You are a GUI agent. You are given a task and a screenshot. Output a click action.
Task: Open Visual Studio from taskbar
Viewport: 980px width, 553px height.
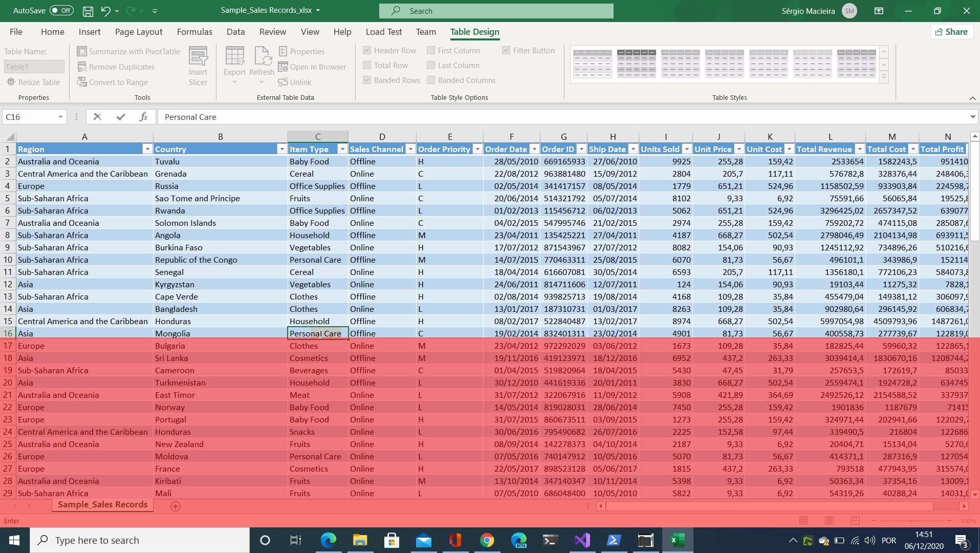click(x=582, y=540)
